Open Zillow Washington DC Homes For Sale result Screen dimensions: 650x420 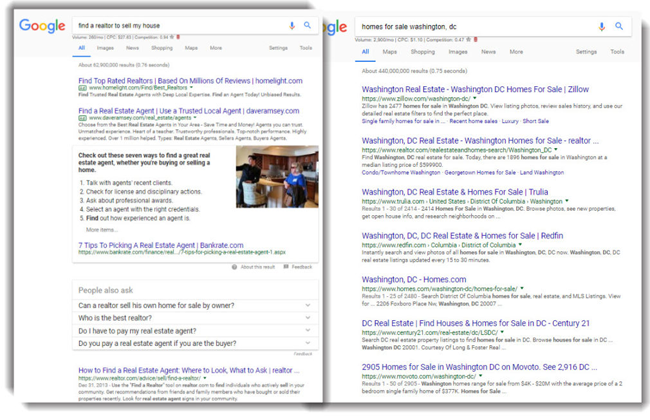tap(475, 89)
